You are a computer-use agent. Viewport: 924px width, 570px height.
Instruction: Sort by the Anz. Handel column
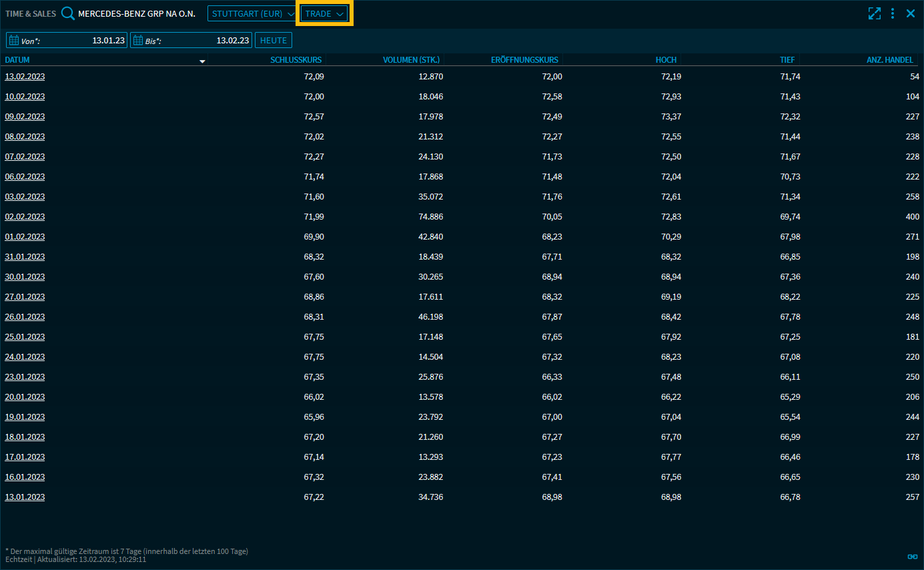point(889,60)
